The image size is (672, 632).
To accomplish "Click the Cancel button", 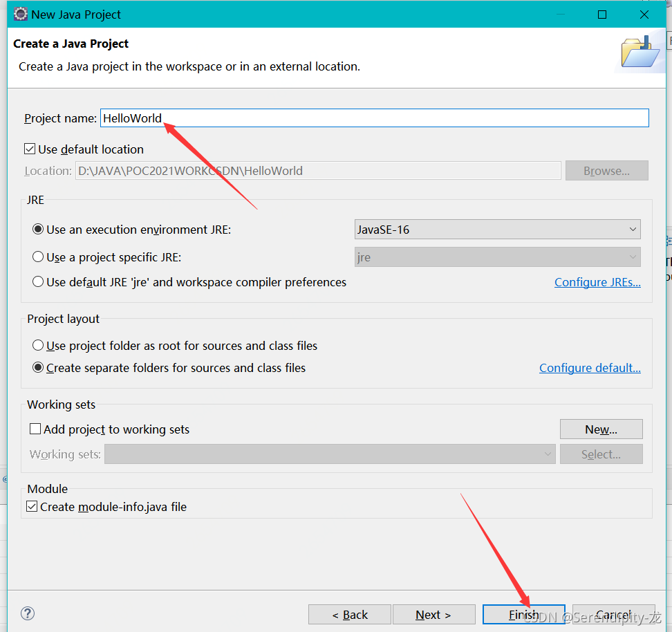I will [613, 615].
